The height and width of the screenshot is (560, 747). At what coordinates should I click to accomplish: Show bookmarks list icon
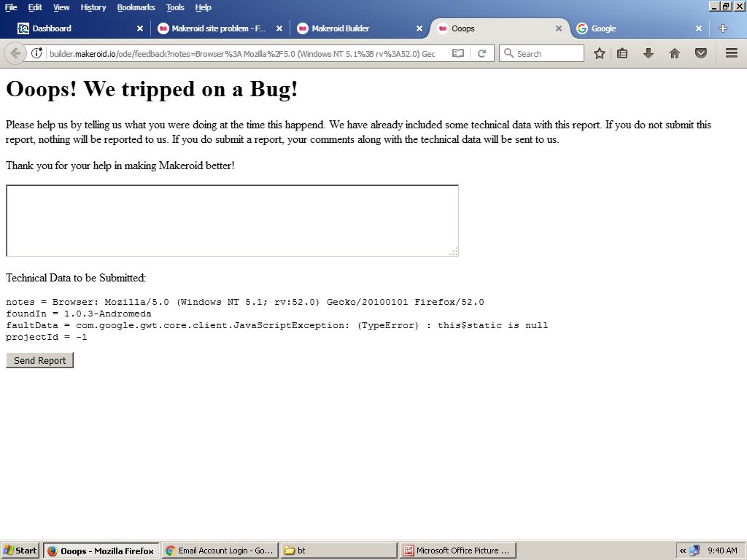click(622, 53)
